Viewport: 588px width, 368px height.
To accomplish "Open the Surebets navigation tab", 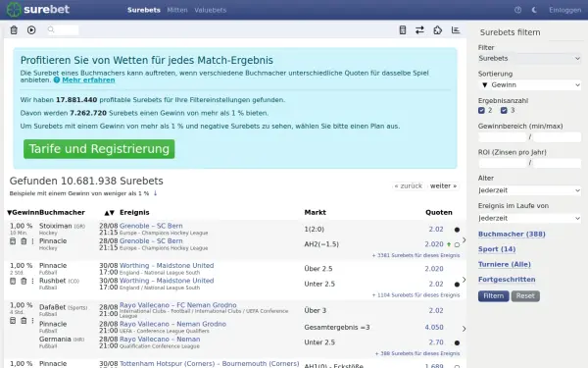I will pyautogui.click(x=144, y=10).
